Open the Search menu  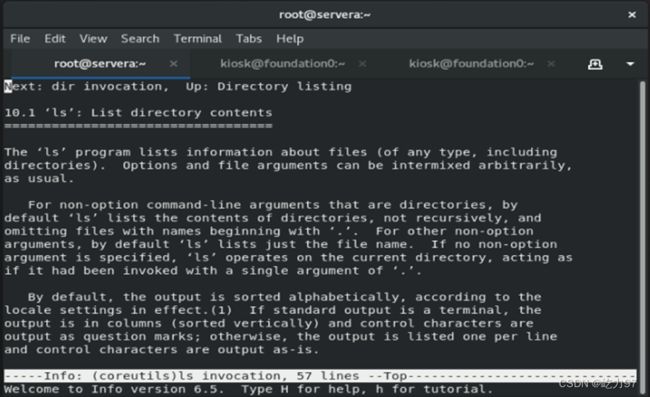(140, 39)
